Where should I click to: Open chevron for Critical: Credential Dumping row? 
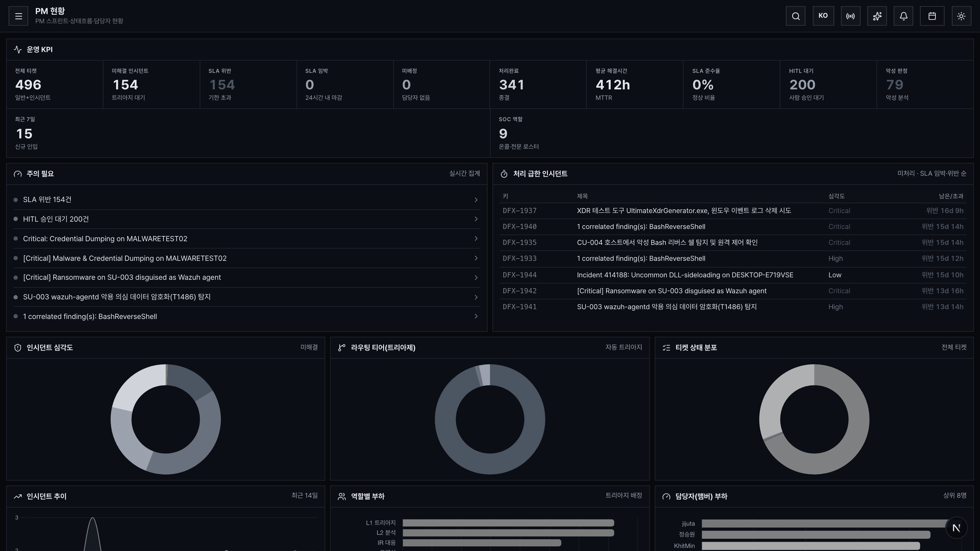(476, 238)
